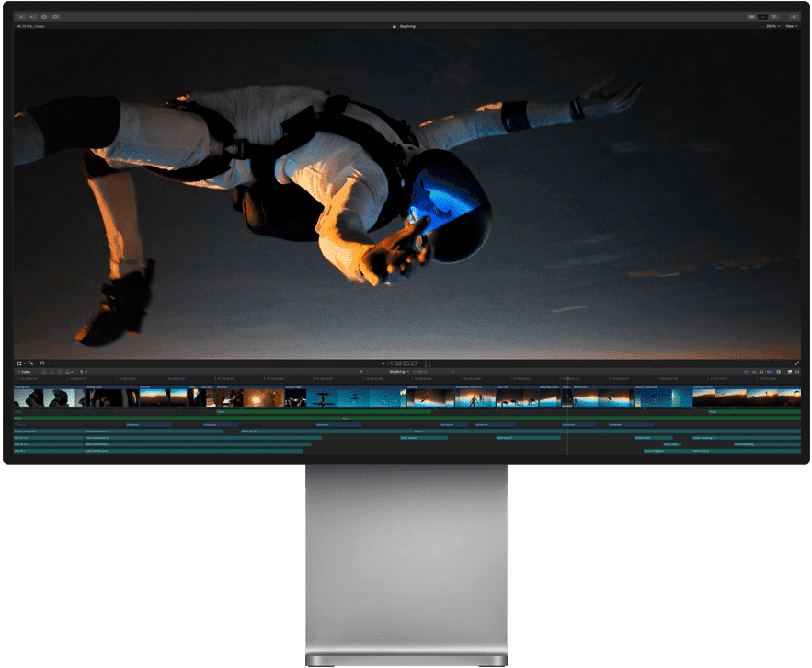Click the Index button above the timeline
Viewport: 812px width, 668px height.
[24, 372]
